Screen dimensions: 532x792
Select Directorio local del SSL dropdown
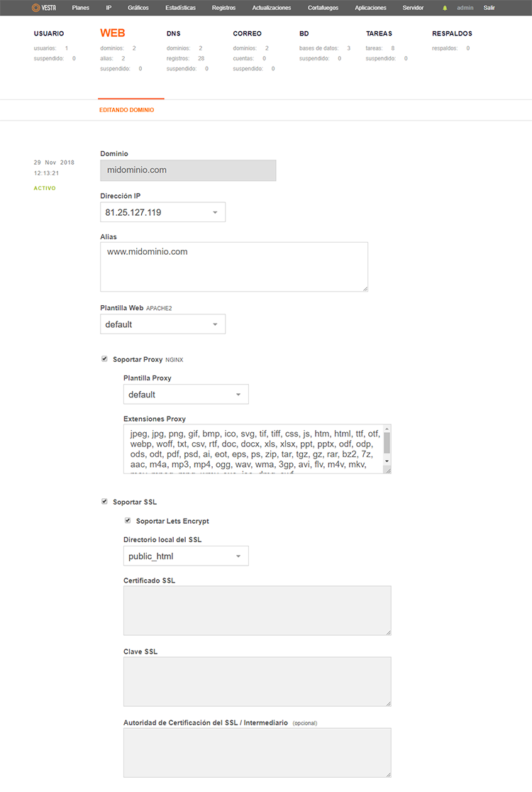pyautogui.click(x=186, y=556)
